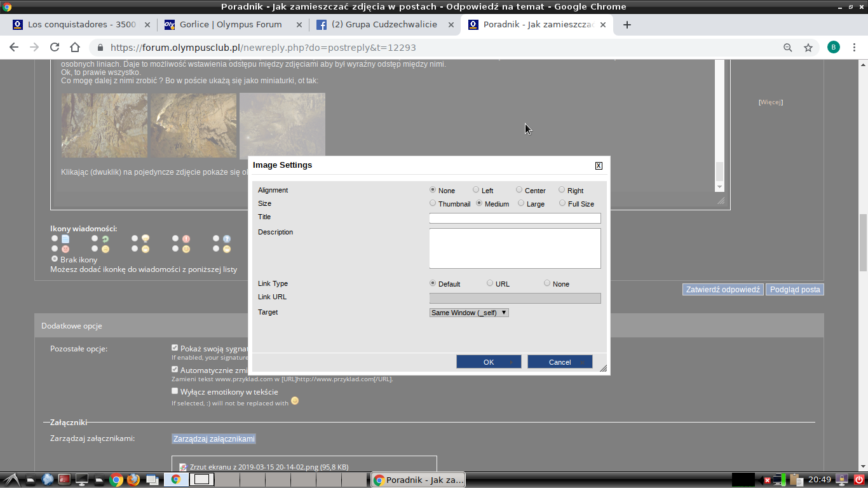Select Center alignment radio button
Screen dimensions: 868x488
coord(519,190)
